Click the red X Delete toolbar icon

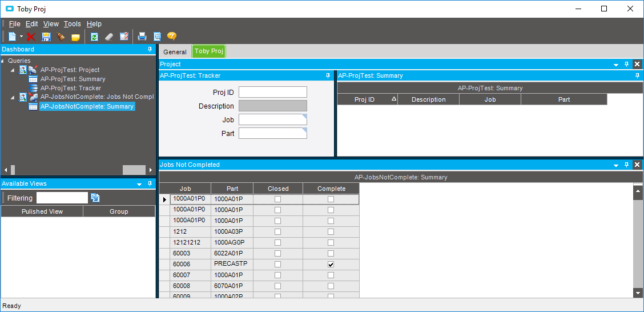coord(31,37)
